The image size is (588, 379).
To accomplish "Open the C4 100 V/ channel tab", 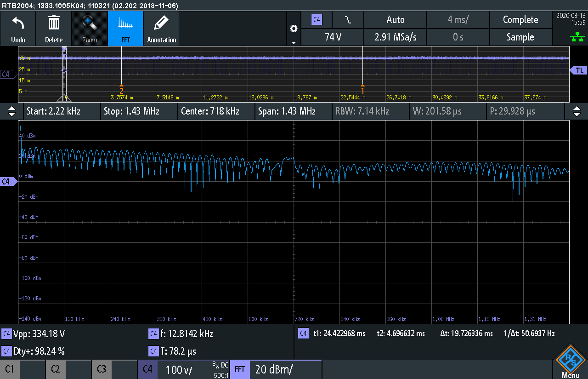I will pos(183,369).
